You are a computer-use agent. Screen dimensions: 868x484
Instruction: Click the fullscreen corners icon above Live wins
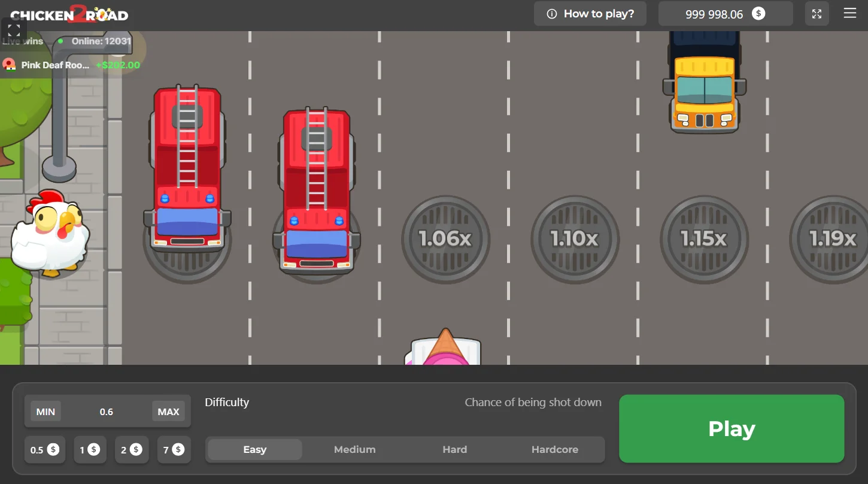click(x=14, y=30)
